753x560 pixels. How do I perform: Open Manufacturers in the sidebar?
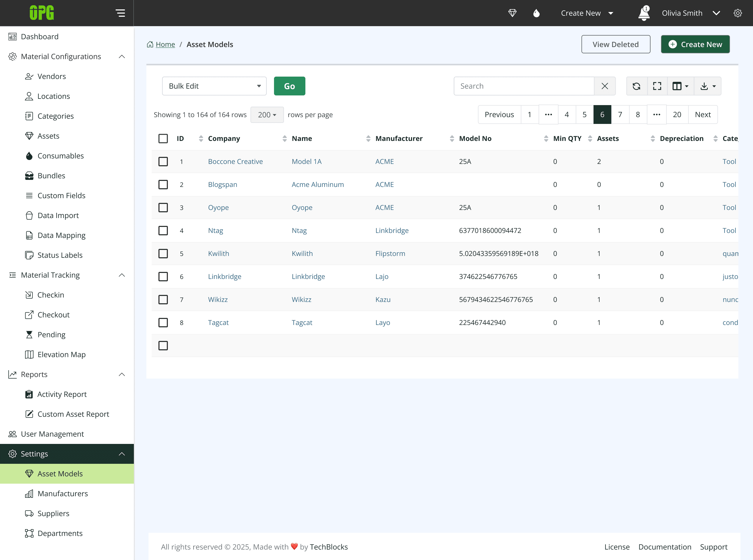coord(63,494)
